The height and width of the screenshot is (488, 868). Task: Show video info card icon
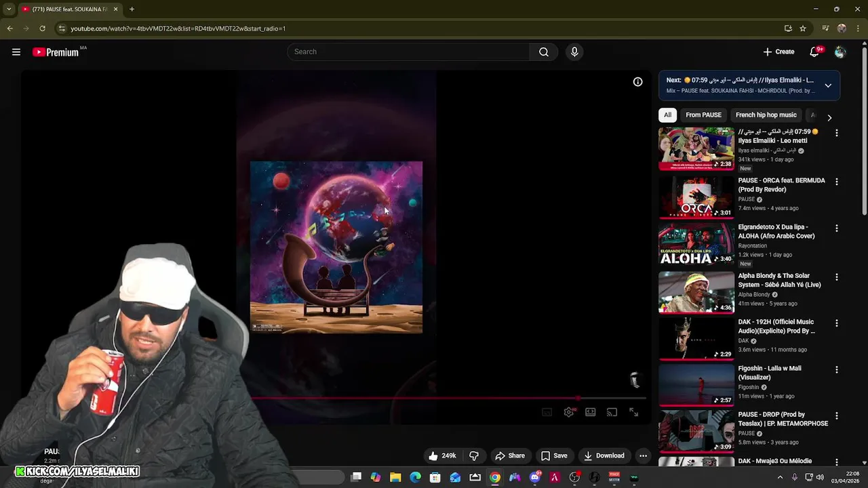[637, 82]
